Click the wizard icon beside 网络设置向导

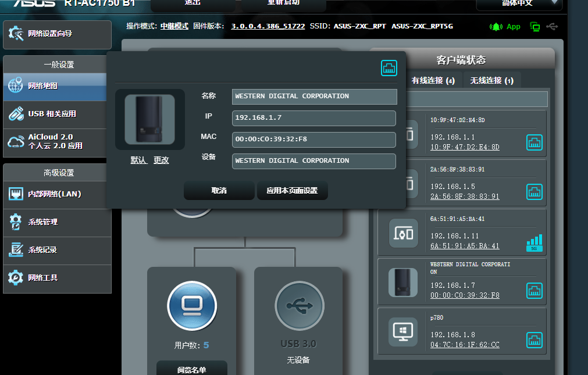pyautogui.click(x=16, y=33)
